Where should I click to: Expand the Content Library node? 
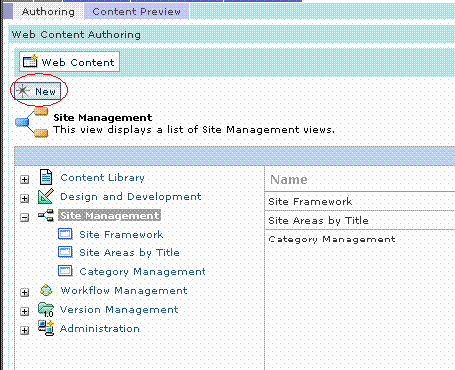pyautogui.click(x=24, y=179)
